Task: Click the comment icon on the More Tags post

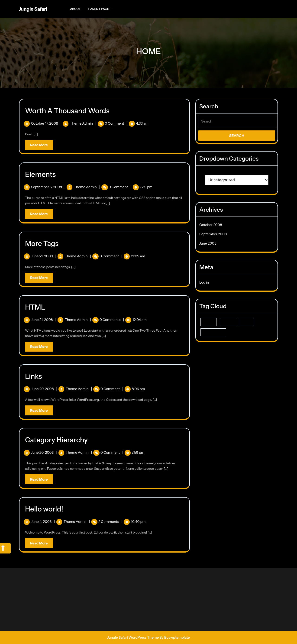Action: click(x=96, y=256)
